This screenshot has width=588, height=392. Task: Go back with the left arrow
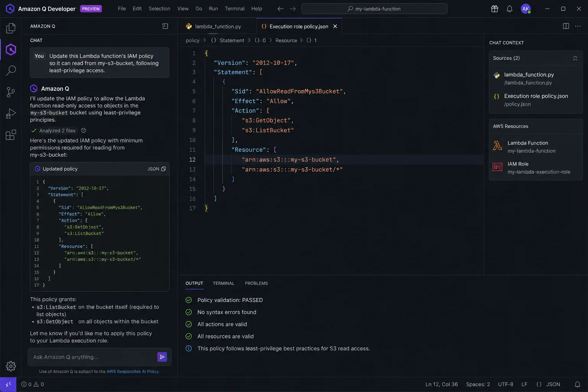(280, 8)
